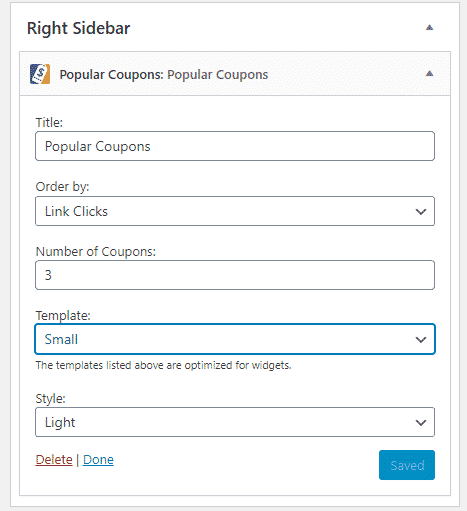Collapse the Popular Coupons widget arrow
The image size is (467, 511).
(429, 74)
